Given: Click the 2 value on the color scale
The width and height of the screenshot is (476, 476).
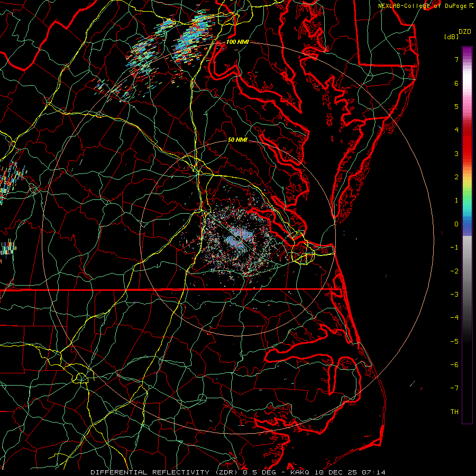Looking at the screenshot, I should pos(456,177).
